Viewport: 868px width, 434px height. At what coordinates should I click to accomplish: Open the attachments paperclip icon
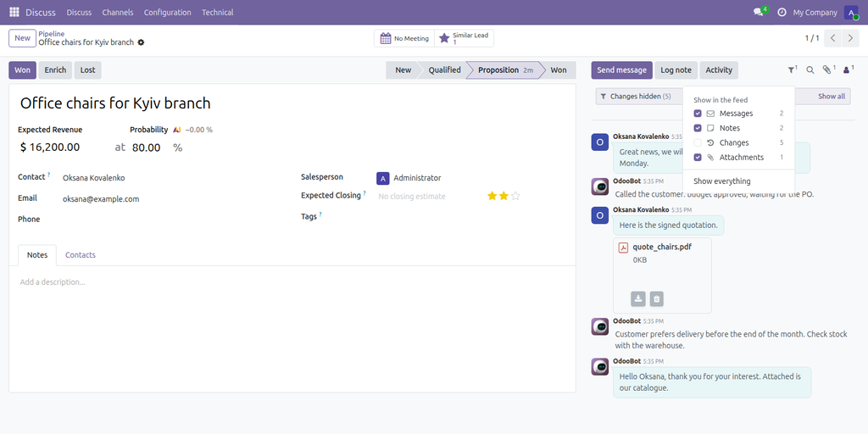click(x=828, y=70)
